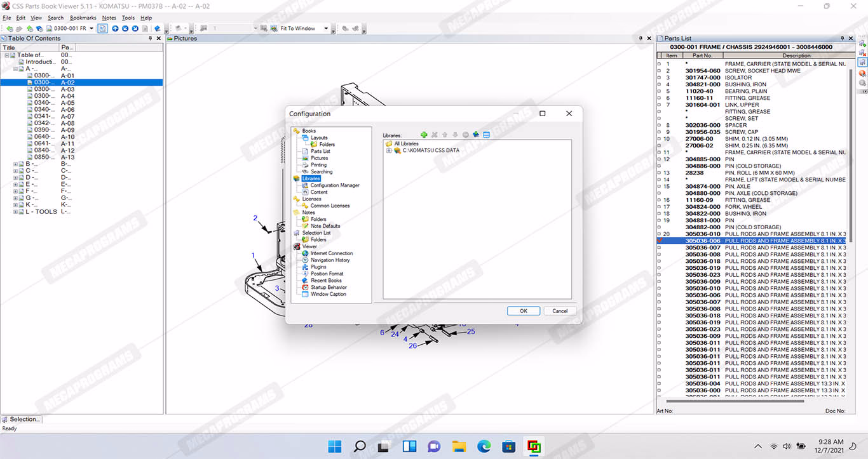Viewport: 868px width, 459px height.
Task: Open the Bookmarks menu
Action: click(83, 18)
